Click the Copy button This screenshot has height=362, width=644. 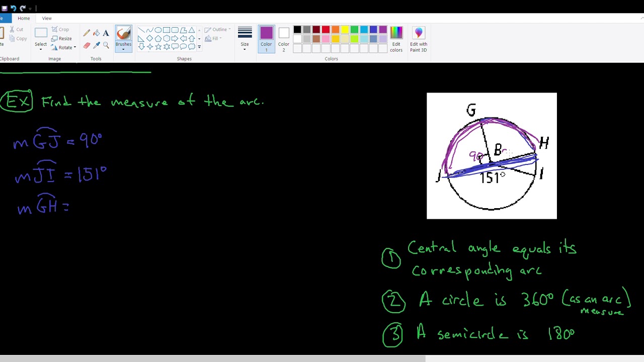[18, 39]
